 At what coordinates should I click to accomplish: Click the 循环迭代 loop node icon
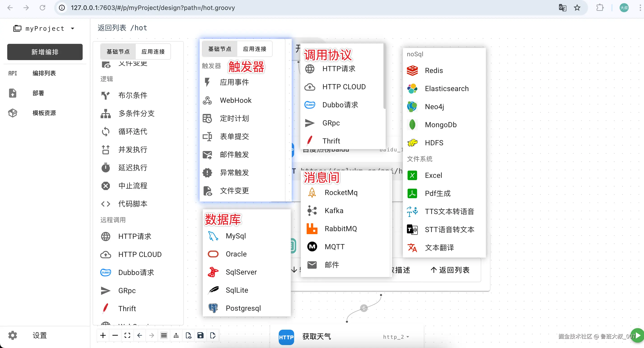[105, 132]
